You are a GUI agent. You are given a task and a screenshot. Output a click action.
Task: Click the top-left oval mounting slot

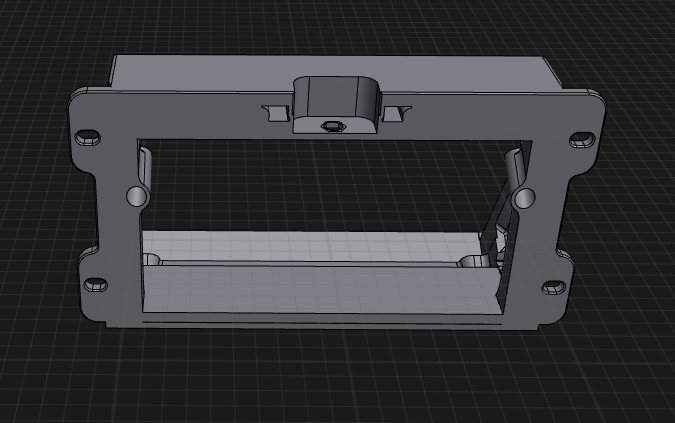pyautogui.click(x=88, y=138)
